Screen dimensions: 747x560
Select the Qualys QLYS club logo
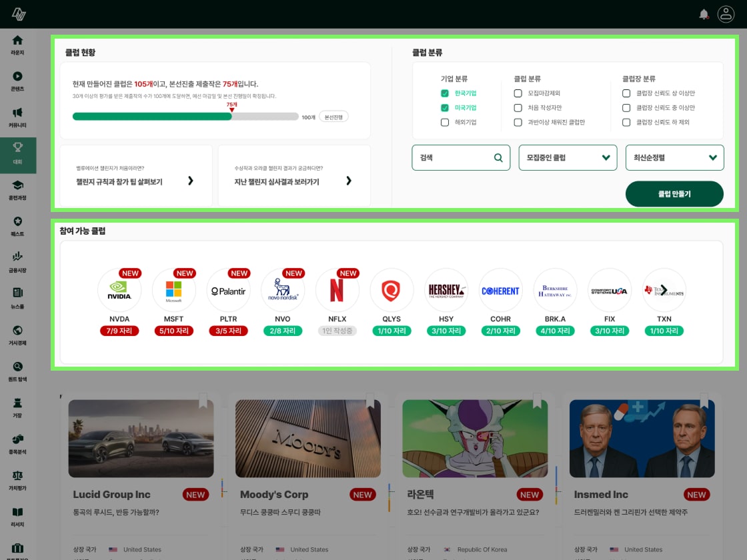(x=392, y=290)
